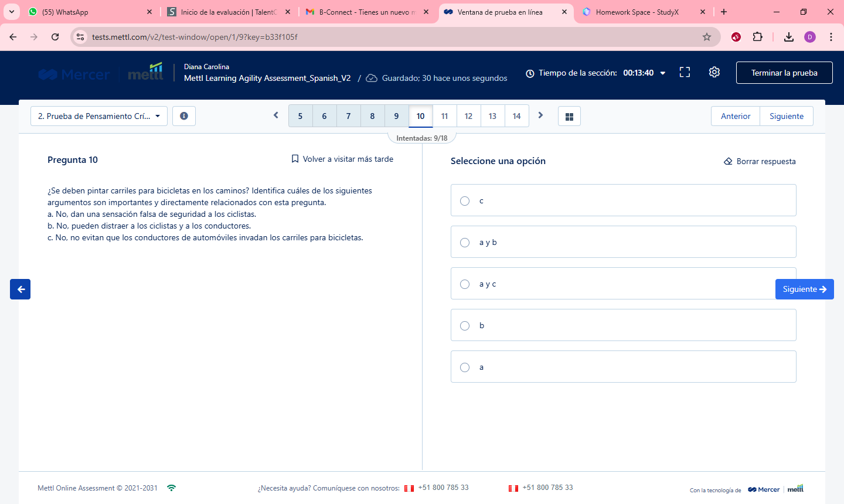Click the blue left arrow side button
The image size is (844, 504).
20,289
